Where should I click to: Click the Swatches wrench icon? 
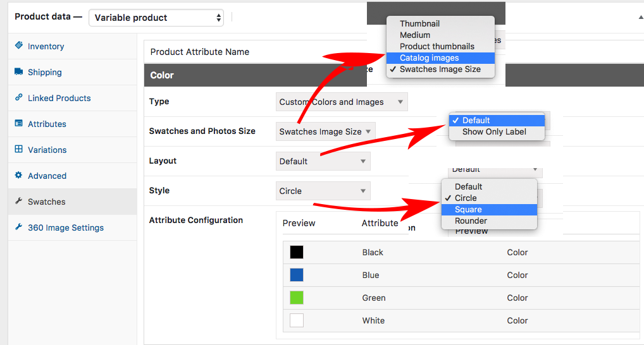(x=18, y=202)
